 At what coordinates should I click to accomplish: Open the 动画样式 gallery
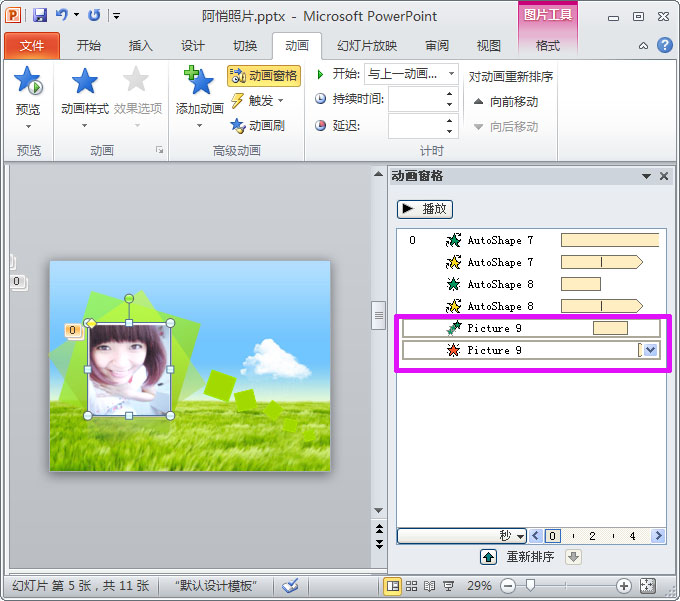click(x=85, y=96)
